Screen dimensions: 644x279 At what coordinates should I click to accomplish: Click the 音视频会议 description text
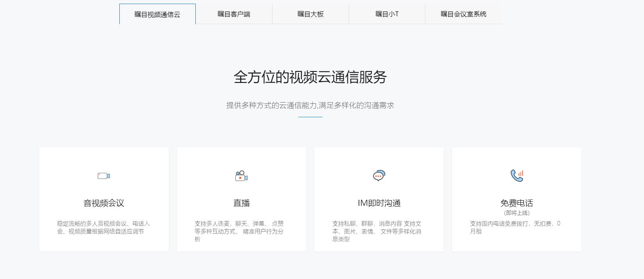103,228
